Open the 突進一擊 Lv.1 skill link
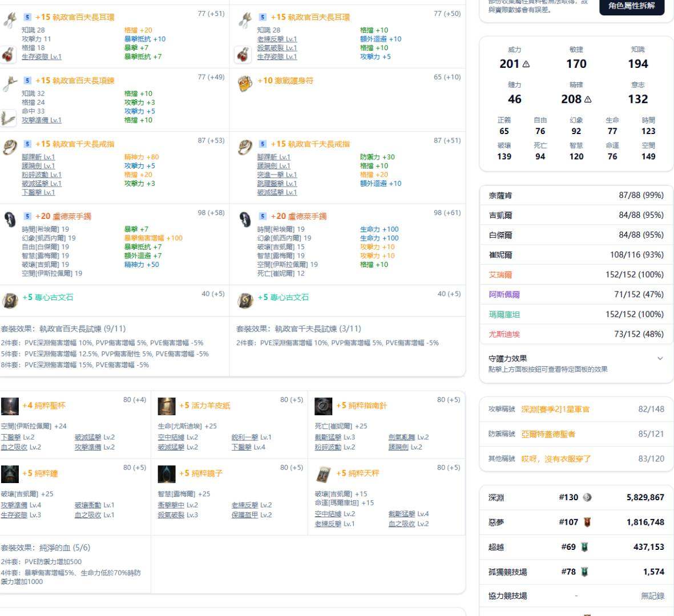The height and width of the screenshot is (616, 674). 277,175
